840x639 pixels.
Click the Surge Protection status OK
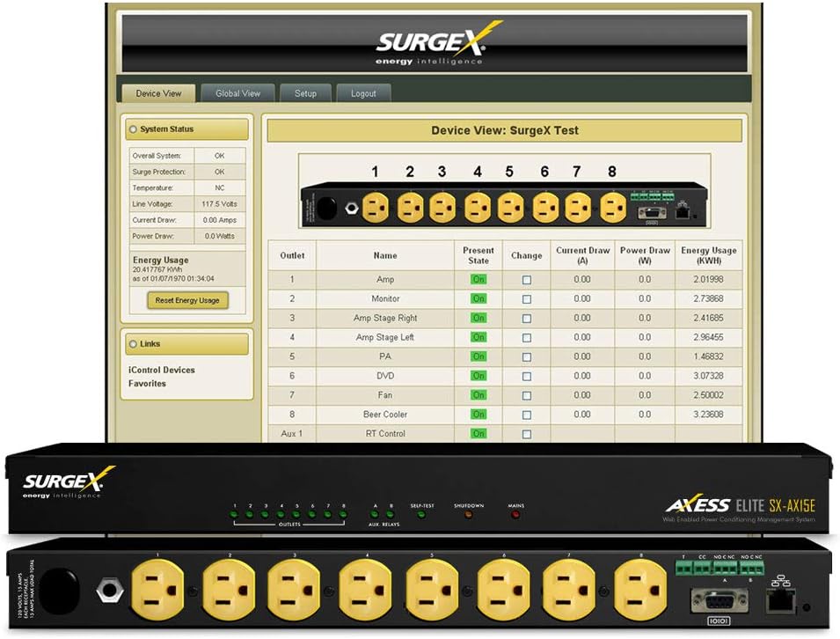tap(220, 172)
